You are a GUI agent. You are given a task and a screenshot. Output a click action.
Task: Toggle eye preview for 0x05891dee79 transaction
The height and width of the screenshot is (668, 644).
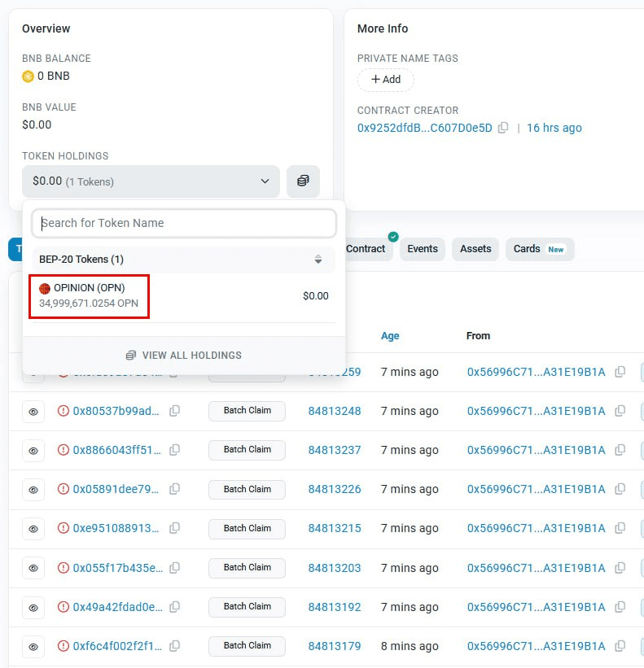click(33, 490)
